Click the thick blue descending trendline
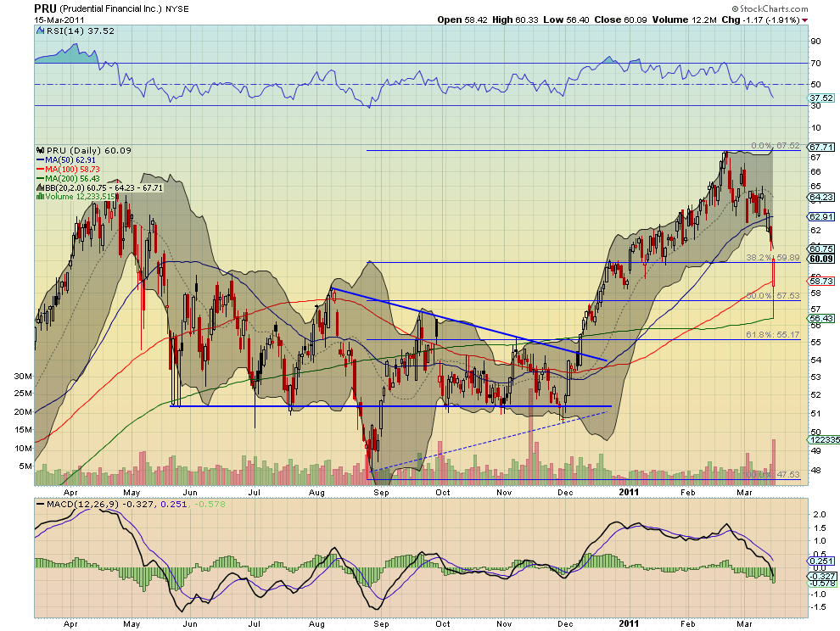 click(x=468, y=324)
